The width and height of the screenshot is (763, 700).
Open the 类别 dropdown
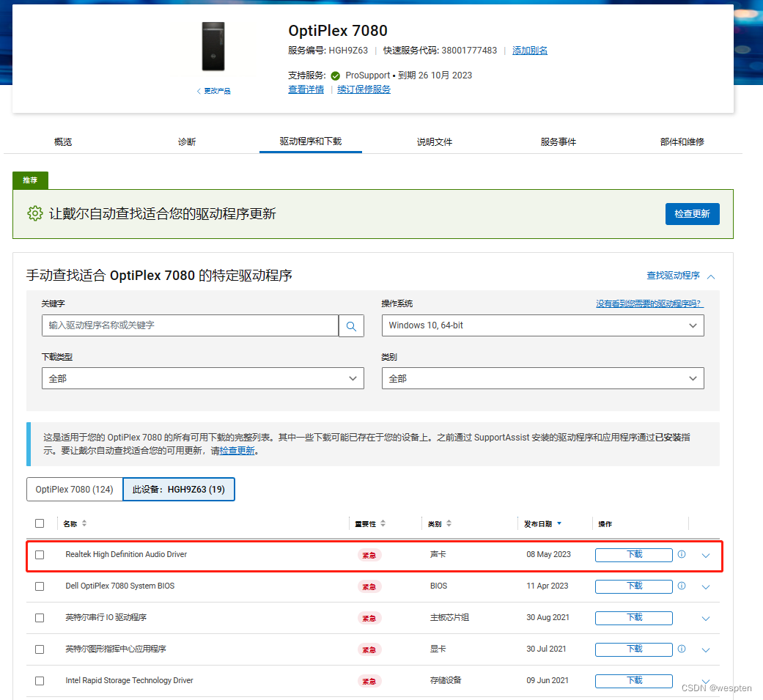click(x=542, y=378)
